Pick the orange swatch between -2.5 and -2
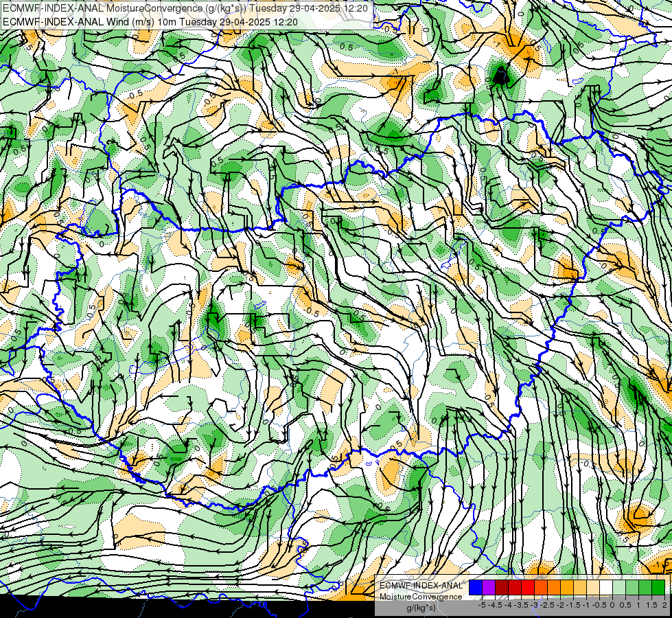This screenshot has height=618, width=672. [554, 587]
